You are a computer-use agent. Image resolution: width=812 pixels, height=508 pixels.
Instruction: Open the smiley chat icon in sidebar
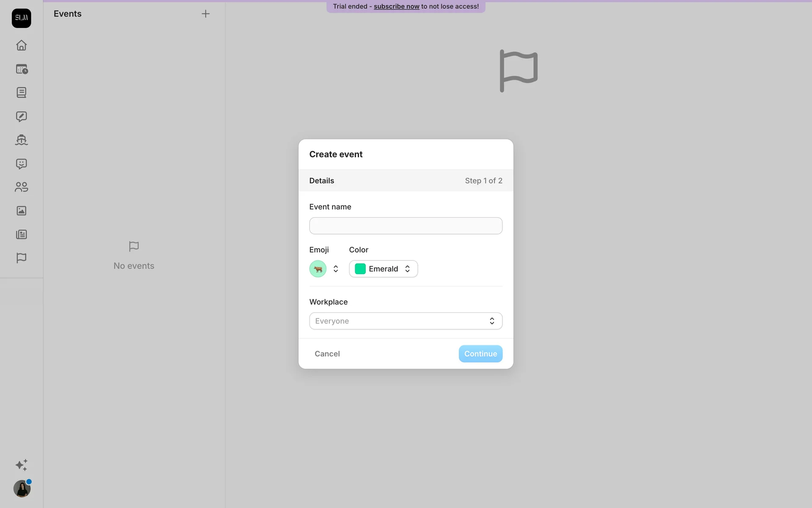coord(21,164)
